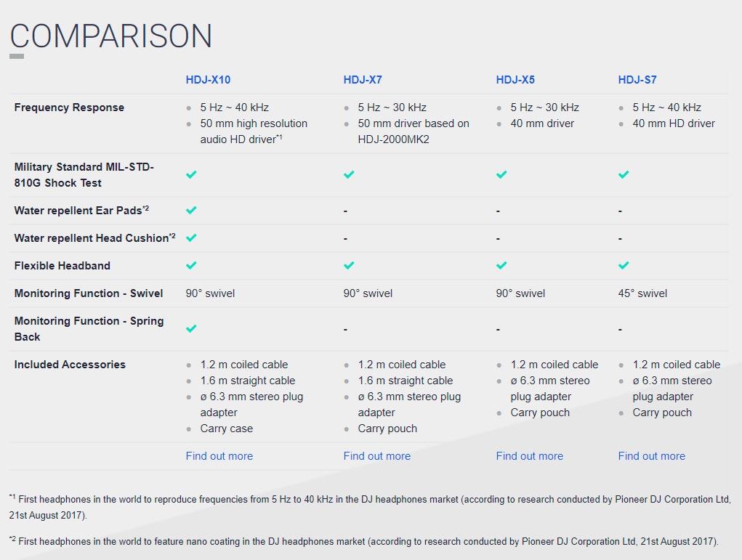742x560 pixels.
Task: Click Find out more under HDJ-X7
Action: point(377,456)
